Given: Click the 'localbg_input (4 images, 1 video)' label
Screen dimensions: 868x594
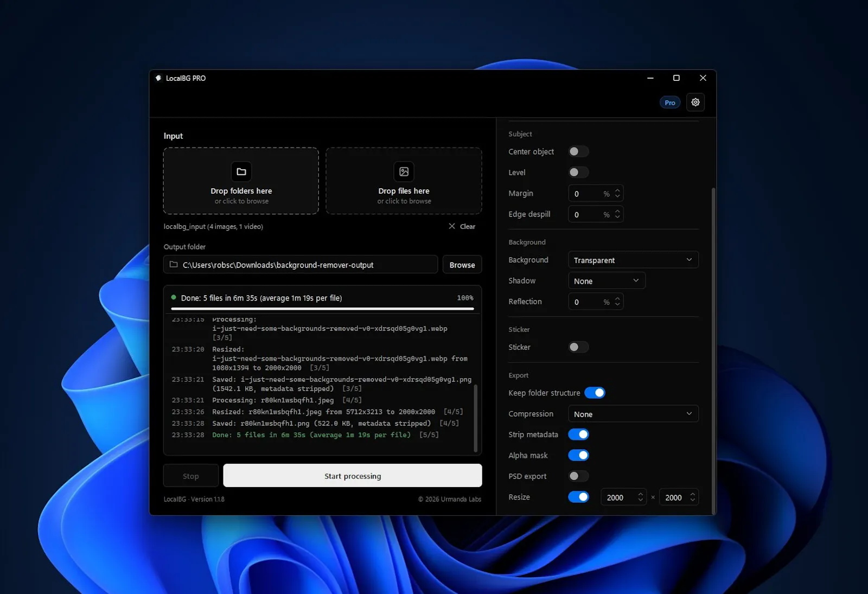Looking at the screenshot, I should pyautogui.click(x=213, y=226).
